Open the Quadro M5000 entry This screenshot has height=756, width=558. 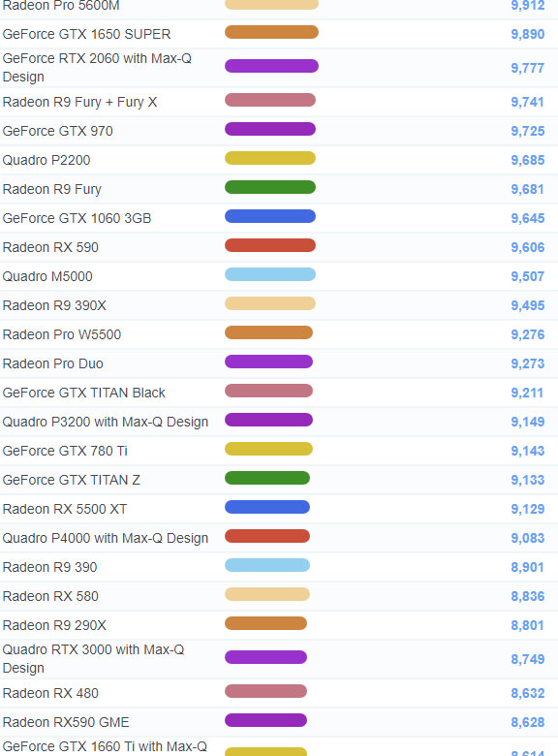point(47,276)
